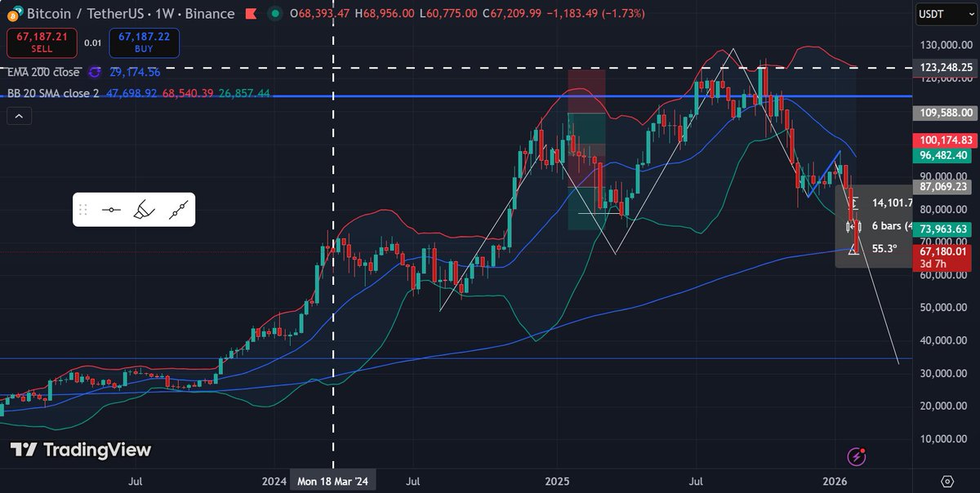The height and width of the screenshot is (493, 980).
Task: Click the Mon 18 Mar '24 date label
Action: click(x=333, y=482)
